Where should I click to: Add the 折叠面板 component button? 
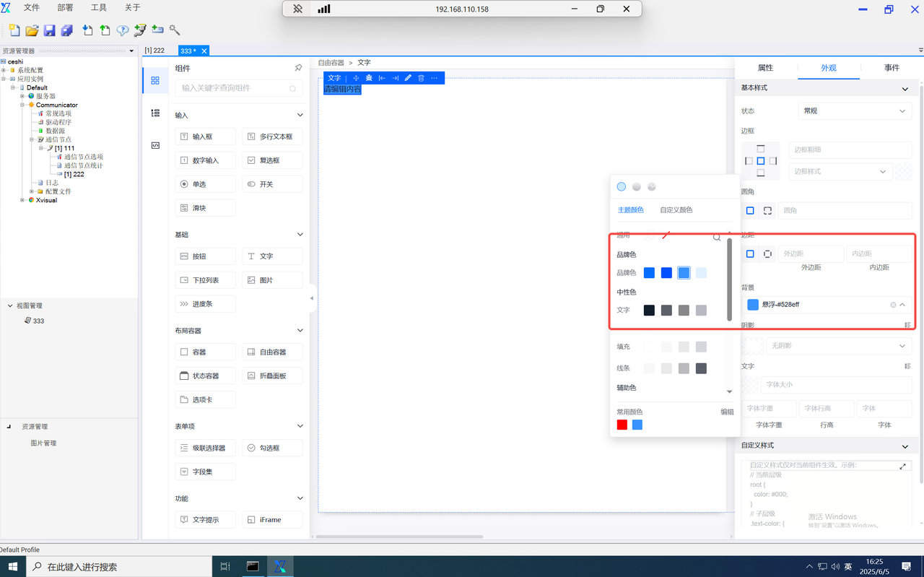272,376
